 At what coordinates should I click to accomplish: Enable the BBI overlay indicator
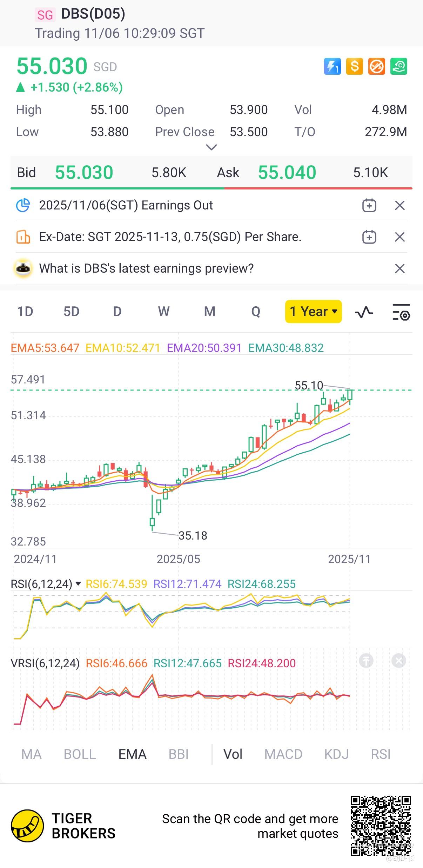pos(179,754)
